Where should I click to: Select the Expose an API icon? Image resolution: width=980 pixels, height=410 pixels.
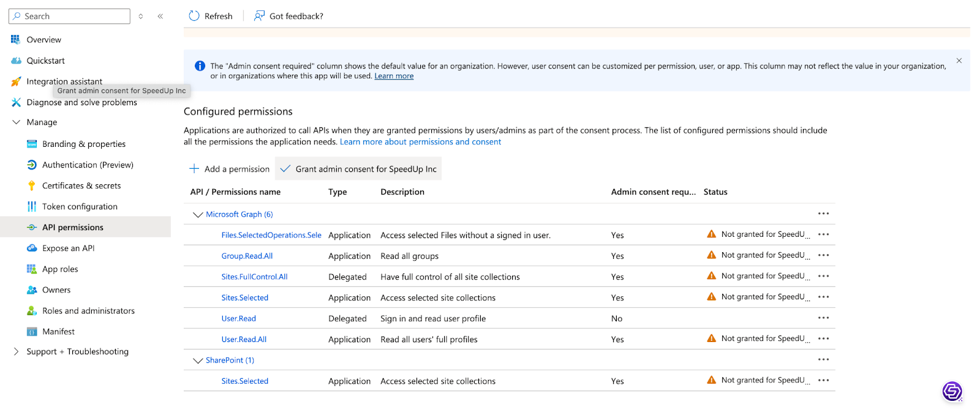[32, 248]
